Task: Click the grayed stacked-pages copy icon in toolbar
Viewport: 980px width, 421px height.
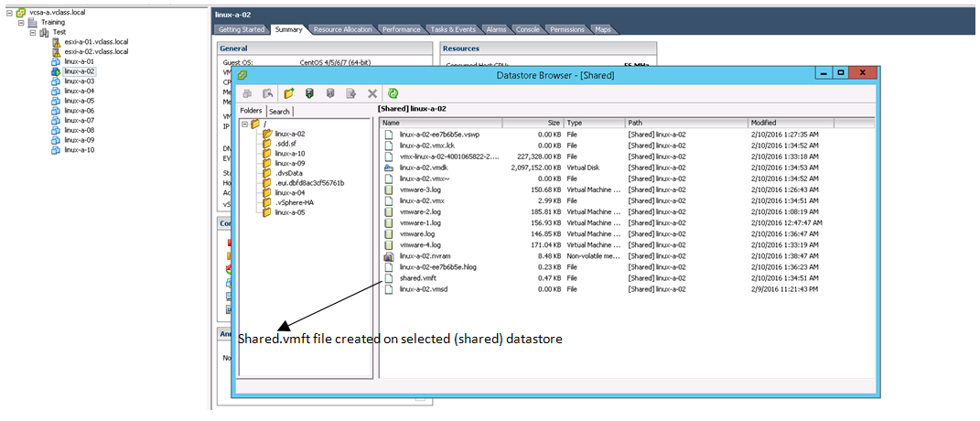Action: click(247, 93)
